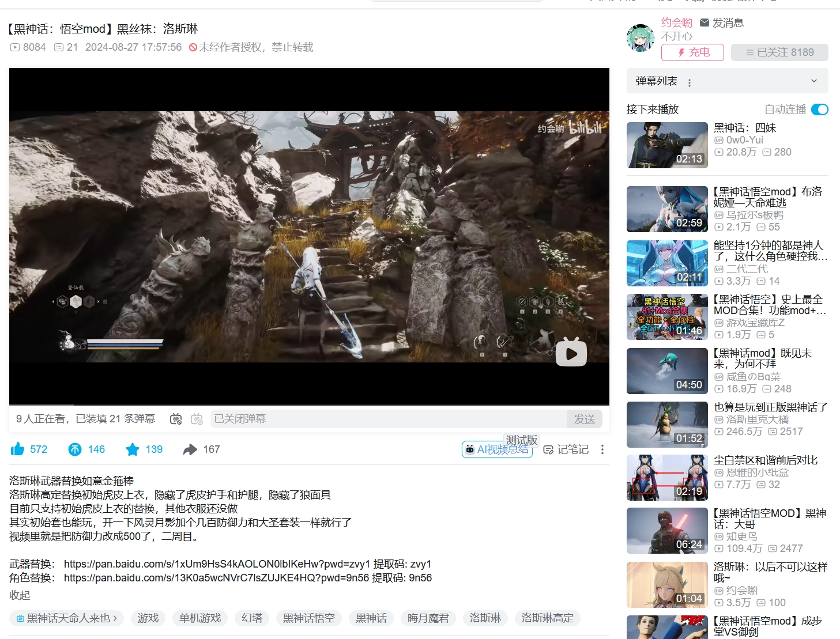Open the 洛斯琳：以后不可以这样哦 thumbnail
840x639 pixels.
coord(667,585)
